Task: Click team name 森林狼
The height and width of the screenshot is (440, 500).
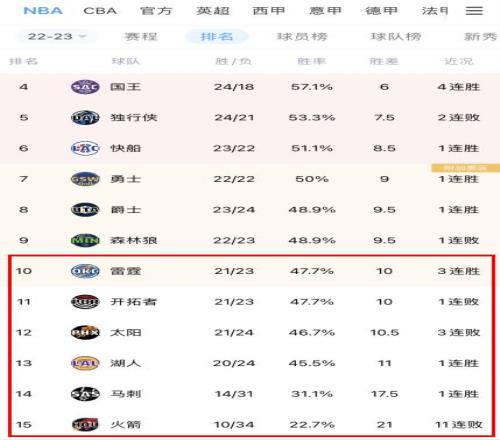Action: coord(134,240)
